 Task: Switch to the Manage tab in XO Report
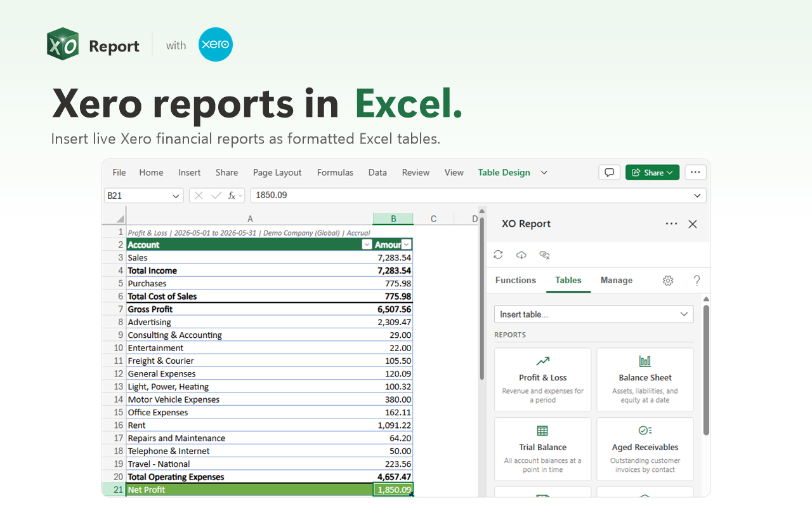click(x=617, y=280)
